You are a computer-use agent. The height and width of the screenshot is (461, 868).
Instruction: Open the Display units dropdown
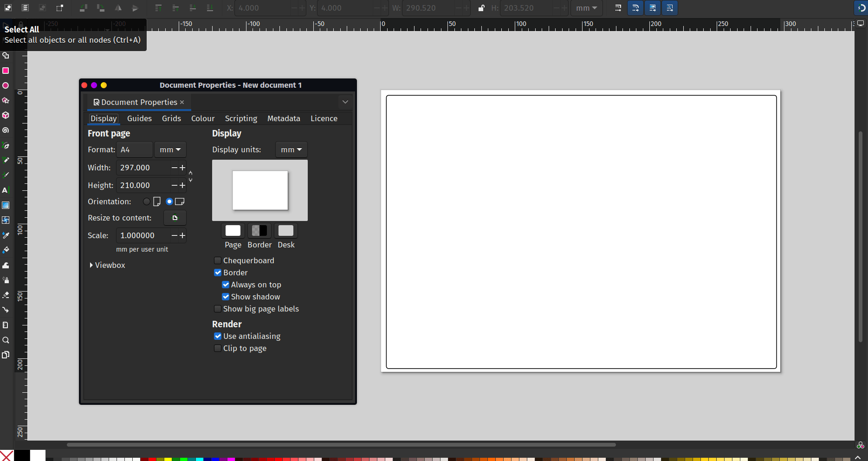291,149
